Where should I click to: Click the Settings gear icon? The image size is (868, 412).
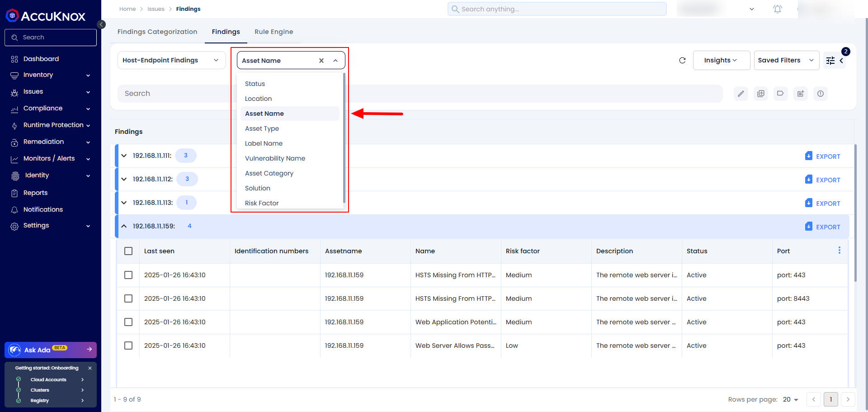14,226
